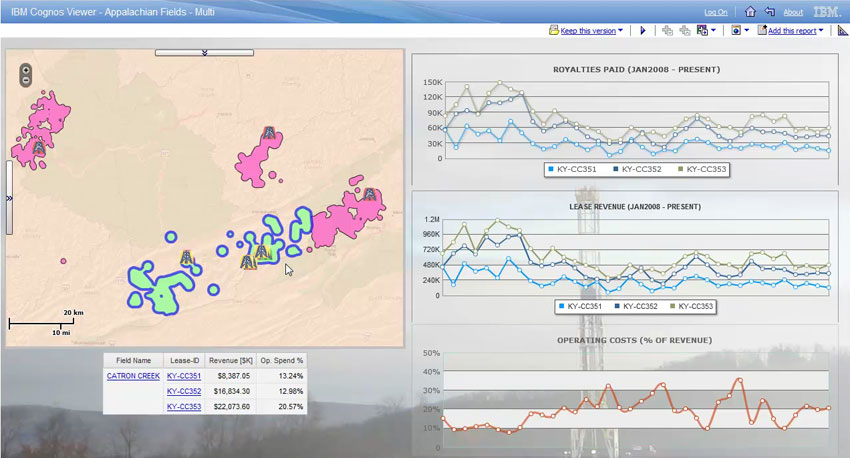The width and height of the screenshot is (850, 458).
Task: Click the Keep this version link
Action: click(x=588, y=31)
